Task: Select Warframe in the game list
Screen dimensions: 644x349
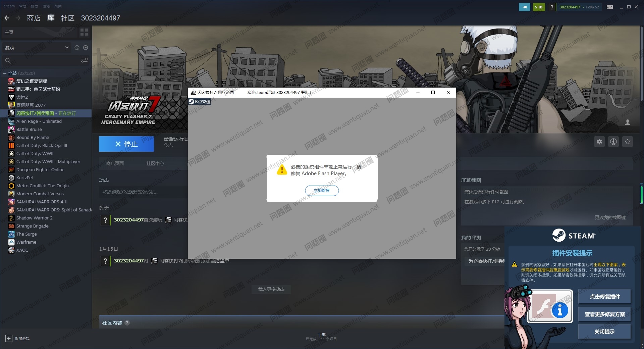Action: tap(26, 242)
